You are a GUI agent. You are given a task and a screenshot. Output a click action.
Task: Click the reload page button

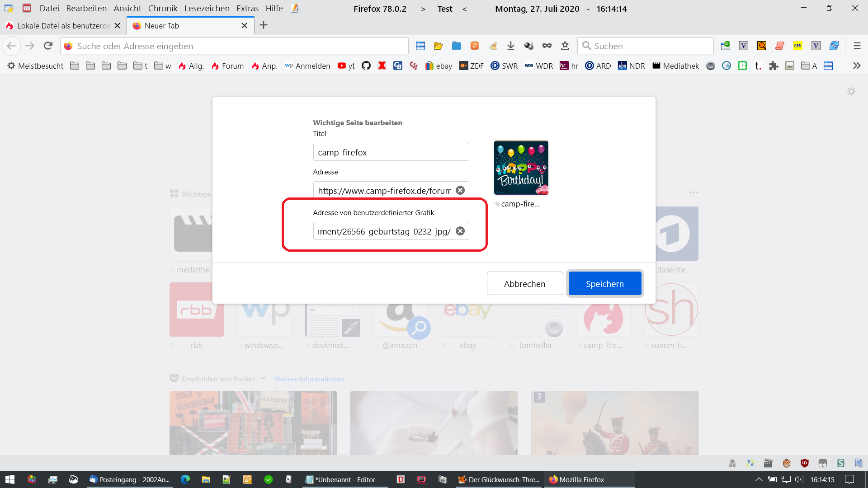(x=48, y=46)
